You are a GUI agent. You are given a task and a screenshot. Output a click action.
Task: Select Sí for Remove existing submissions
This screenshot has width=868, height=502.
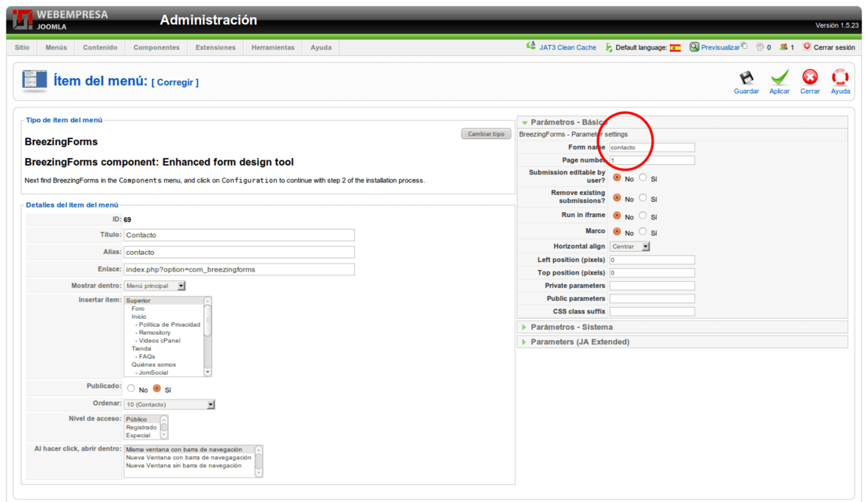pyautogui.click(x=642, y=197)
